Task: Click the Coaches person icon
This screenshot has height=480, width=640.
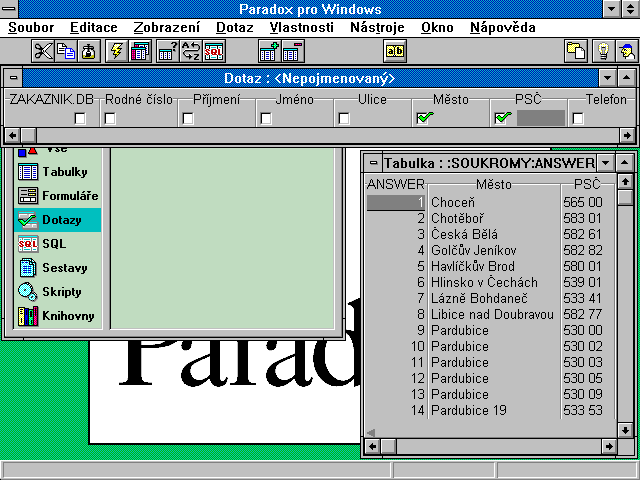Action: 627,51
